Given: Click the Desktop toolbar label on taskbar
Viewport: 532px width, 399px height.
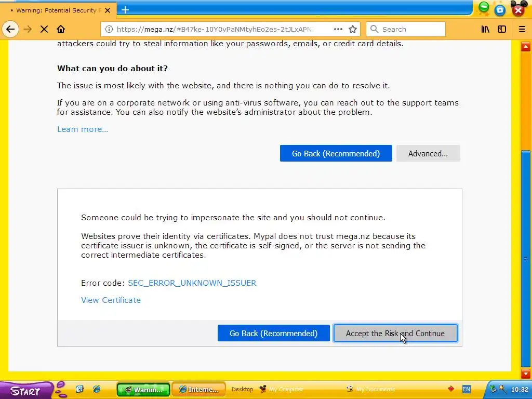Looking at the screenshot, I should point(242,389).
